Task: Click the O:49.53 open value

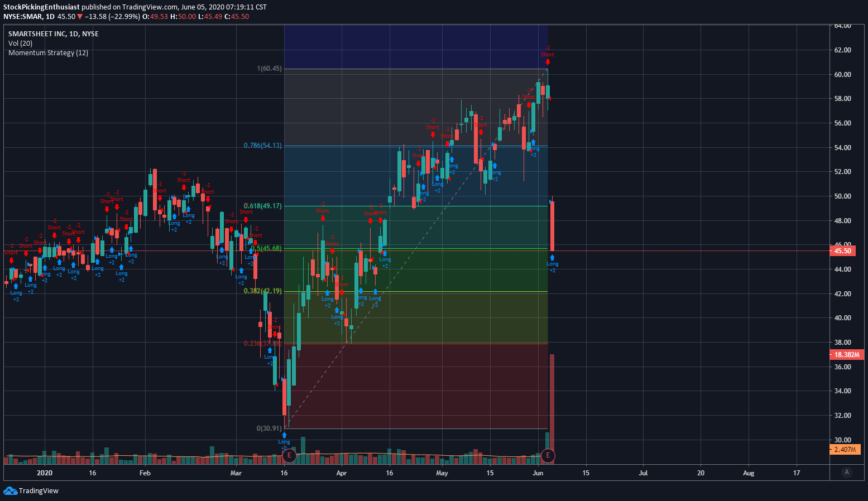Action: click(155, 17)
